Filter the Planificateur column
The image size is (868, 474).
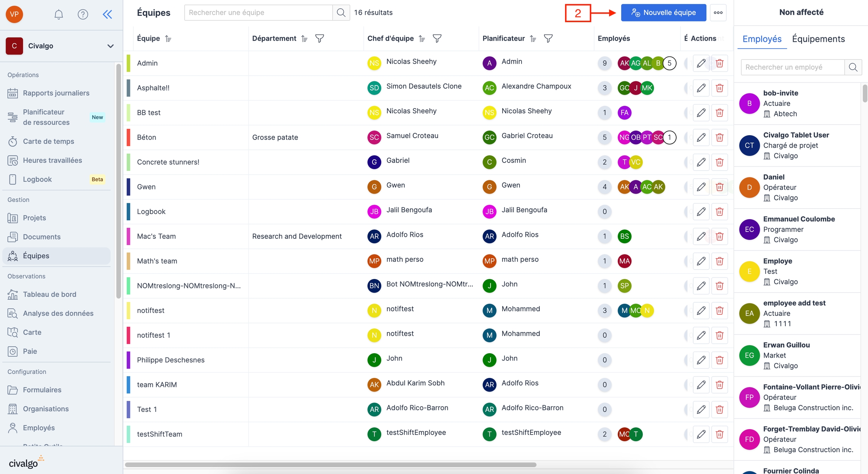[548, 38]
